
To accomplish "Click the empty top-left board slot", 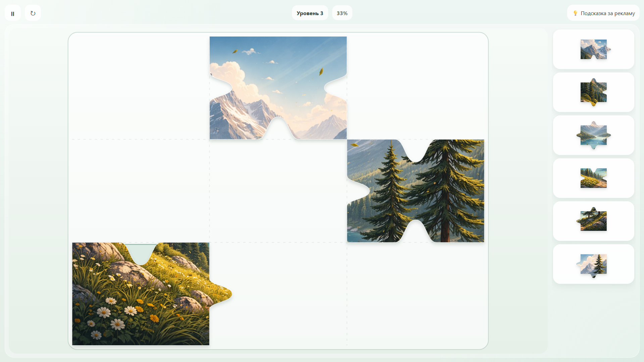I will point(141,88).
